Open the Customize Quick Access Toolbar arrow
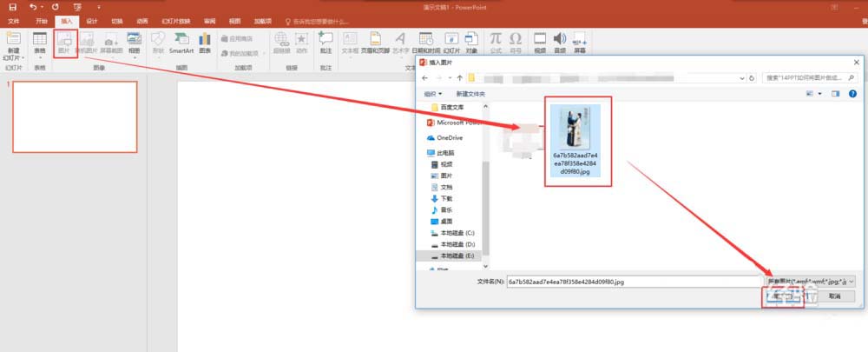This screenshot has height=352, width=868. (x=99, y=7)
